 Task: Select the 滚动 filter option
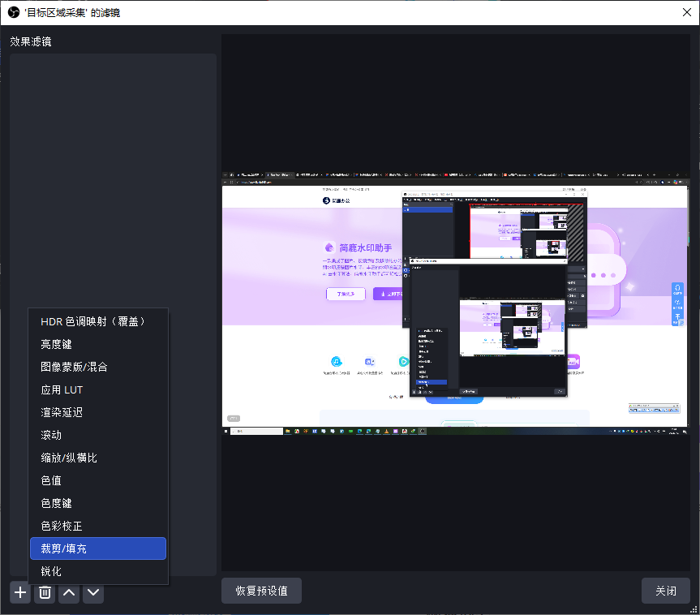point(98,435)
